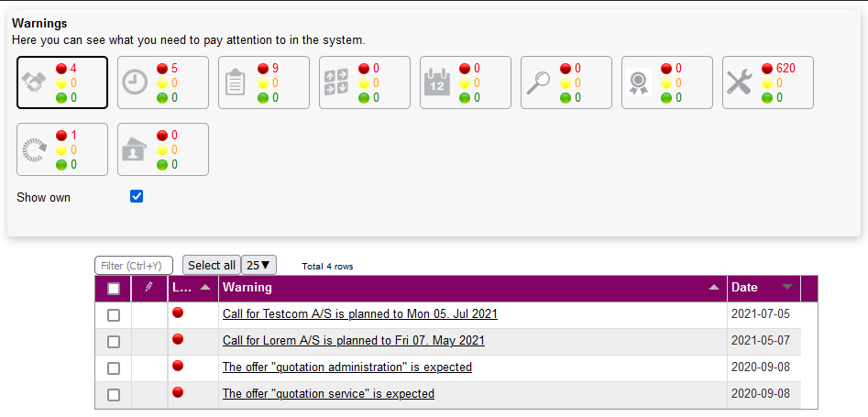Check the Testcom A/S call row checkbox

pos(114,315)
